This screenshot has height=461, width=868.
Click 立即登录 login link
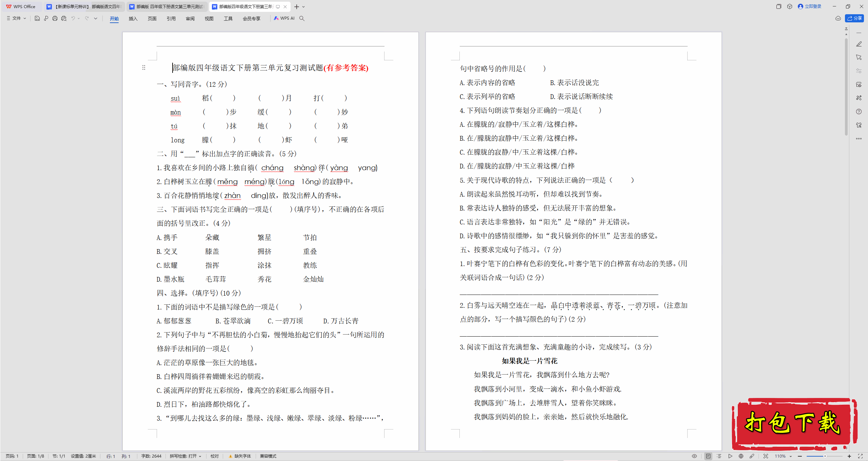(x=810, y=6)
